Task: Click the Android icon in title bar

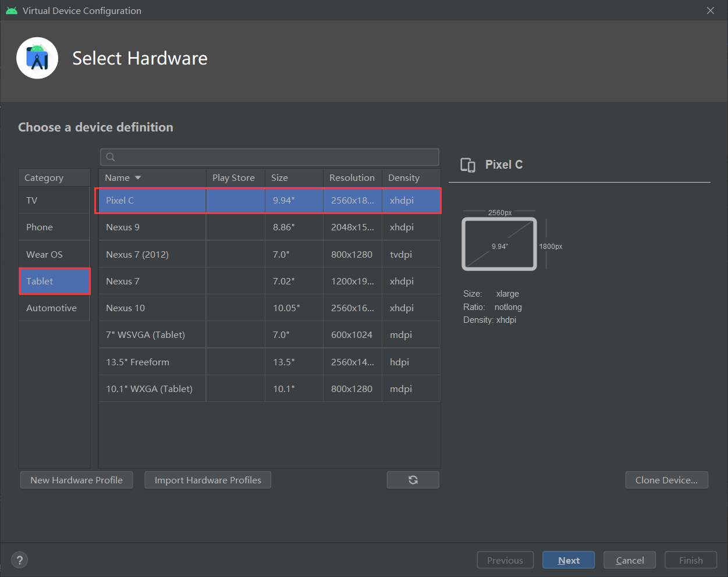Action: pyautogui.click(x=11, y=10)
